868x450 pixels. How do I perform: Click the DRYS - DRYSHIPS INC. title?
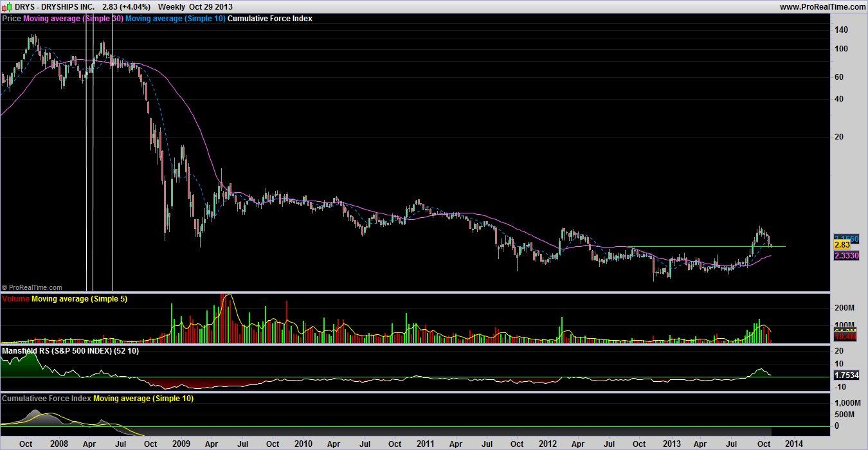click(x=55, y=6)
